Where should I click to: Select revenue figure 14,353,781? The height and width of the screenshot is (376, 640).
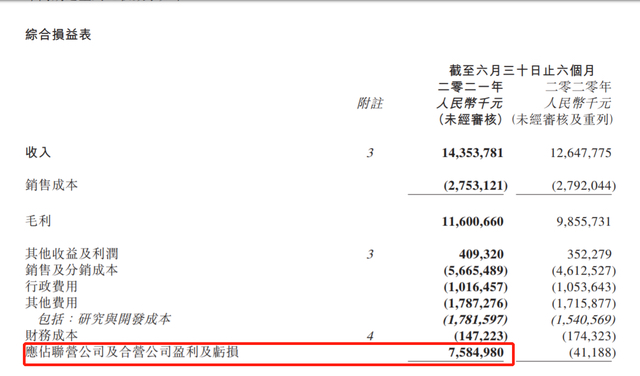coord(472,153)
